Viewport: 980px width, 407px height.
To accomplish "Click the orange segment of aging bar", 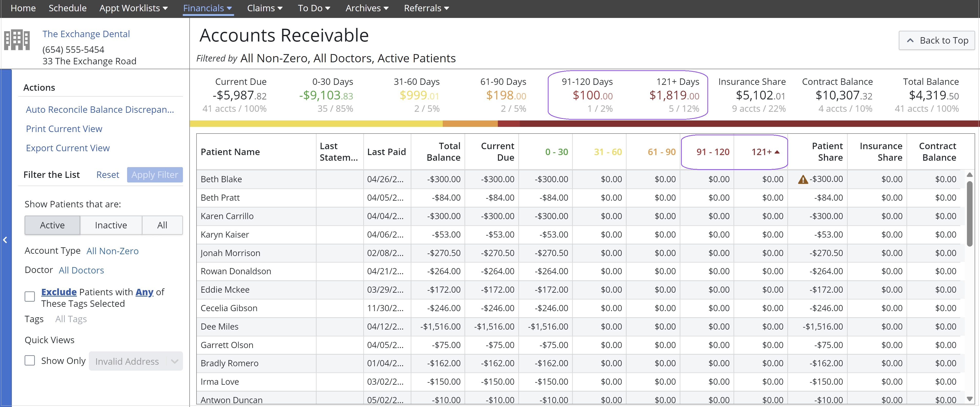I will 470,124.
